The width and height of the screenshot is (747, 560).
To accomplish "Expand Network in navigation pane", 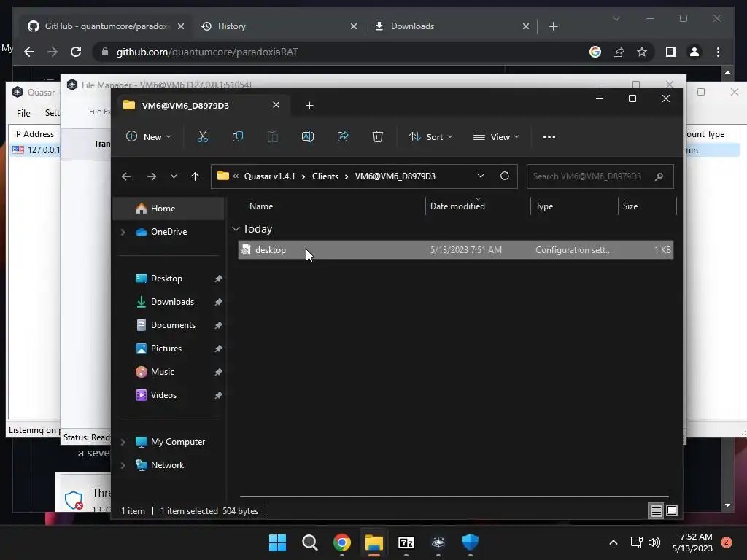I will click(x=123, y=465).
